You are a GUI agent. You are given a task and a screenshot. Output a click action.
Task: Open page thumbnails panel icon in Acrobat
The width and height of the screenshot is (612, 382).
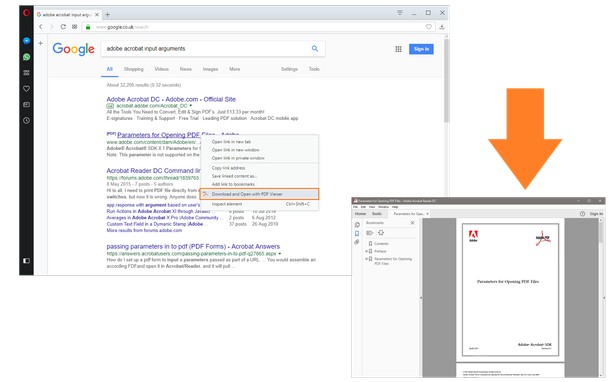[x=357, y=225]
